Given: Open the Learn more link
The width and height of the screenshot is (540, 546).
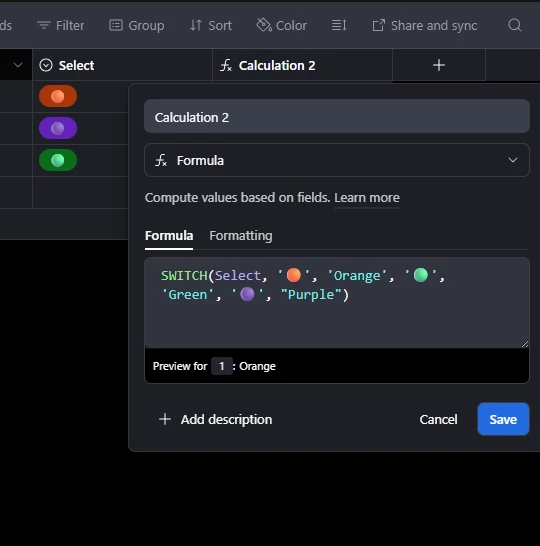Looking at the screenshot, I should click(x=367, y=198).
